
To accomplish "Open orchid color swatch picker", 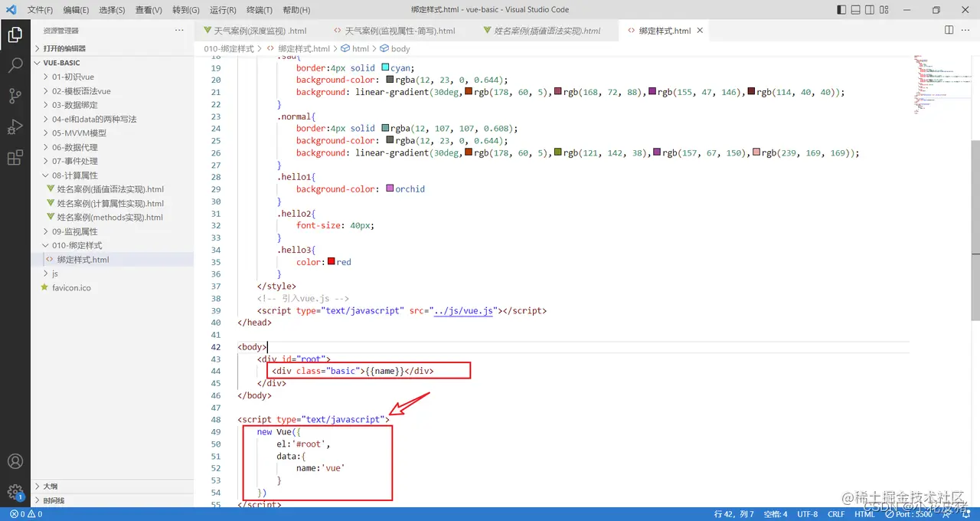I will click(390, 188).
